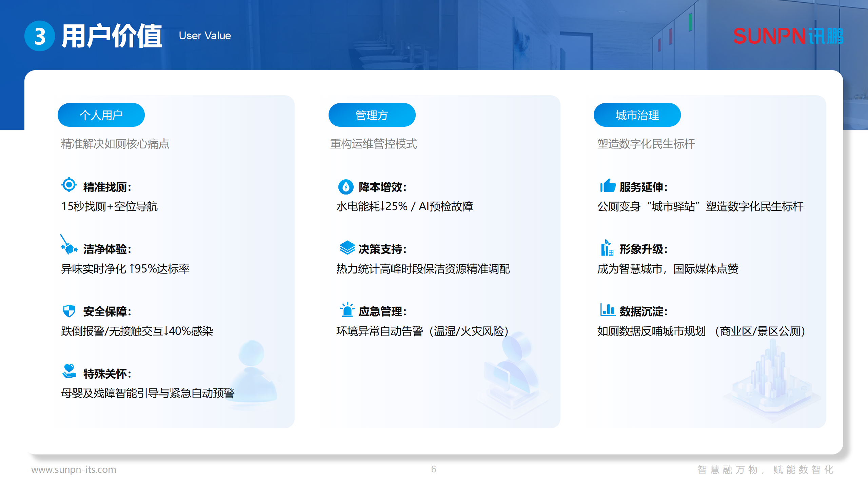This screenshot has width=868, height=488.
Task: Click the 用户价值 slide title
Action: coord(112,34)
